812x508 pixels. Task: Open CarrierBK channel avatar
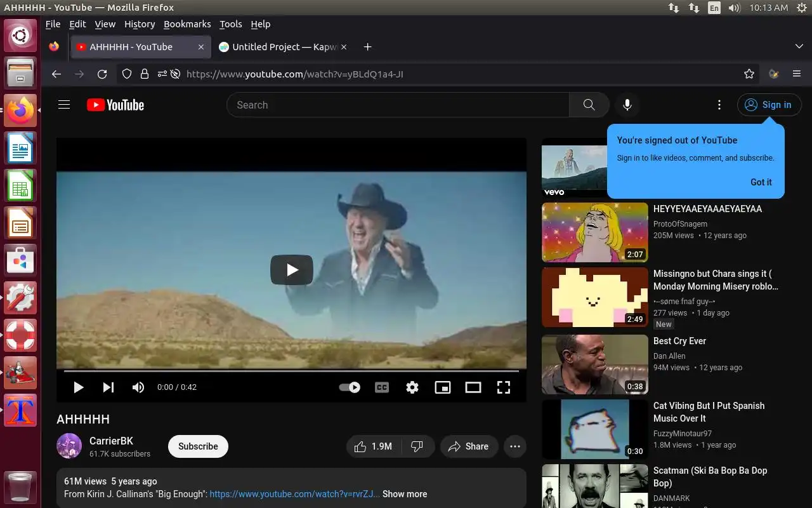tap(69, 446)
